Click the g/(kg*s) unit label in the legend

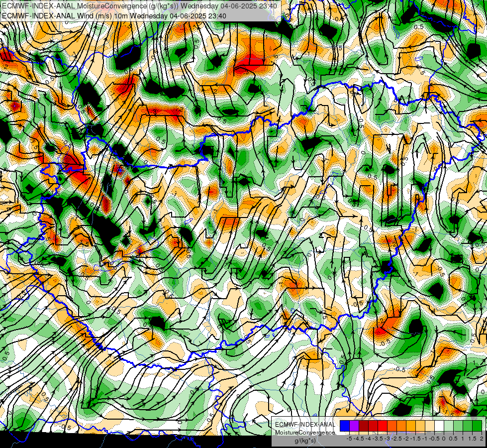coord(305,441)
